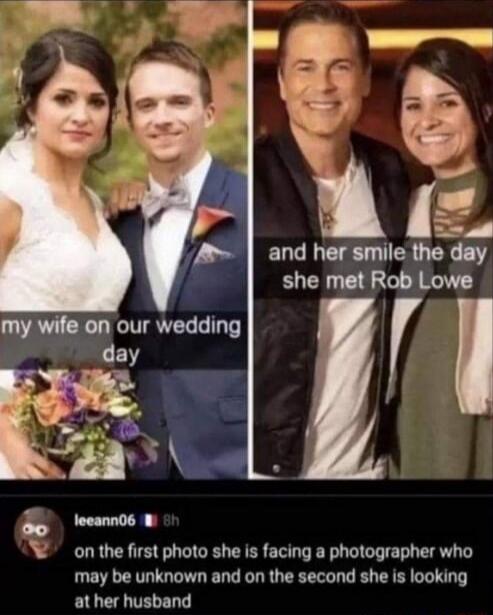Select the comment text about the photographer

[273, 577]
